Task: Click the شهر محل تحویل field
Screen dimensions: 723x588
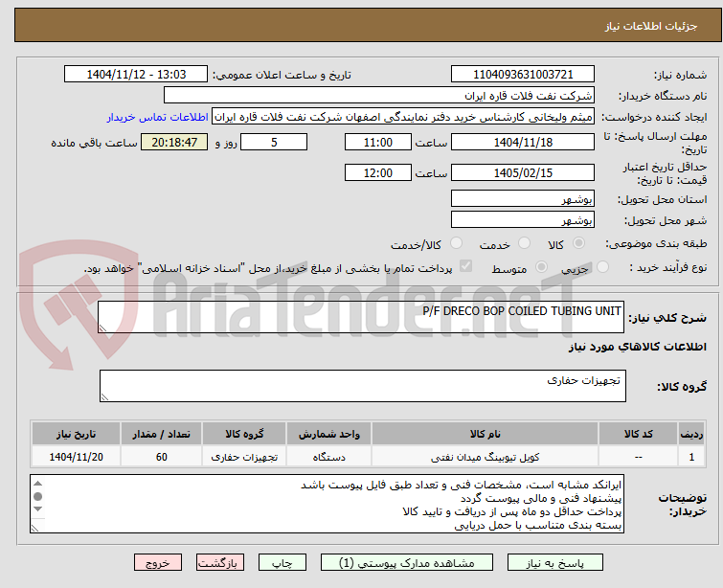Action: [523, 219]
